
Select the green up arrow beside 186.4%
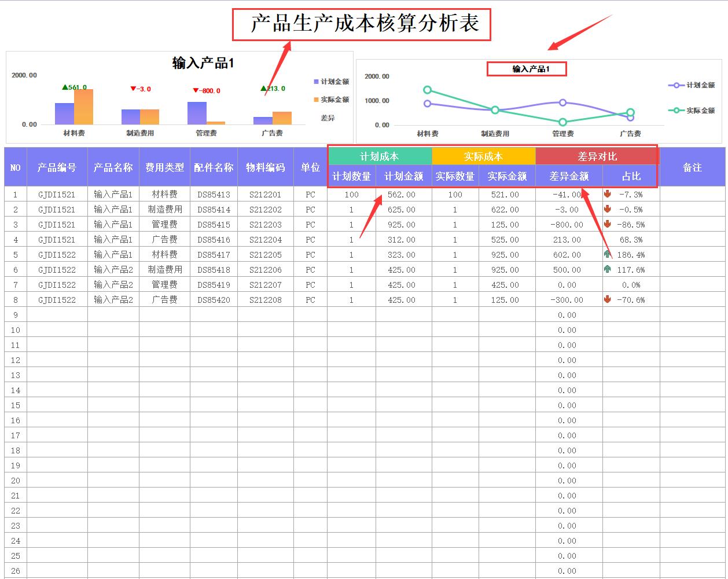(x=607, y=254)
